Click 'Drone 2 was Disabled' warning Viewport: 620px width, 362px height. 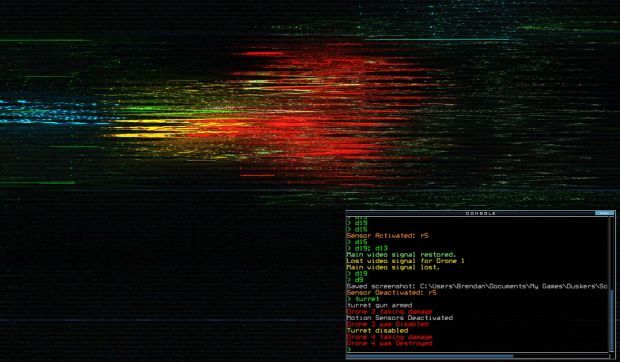pos(388,324)
